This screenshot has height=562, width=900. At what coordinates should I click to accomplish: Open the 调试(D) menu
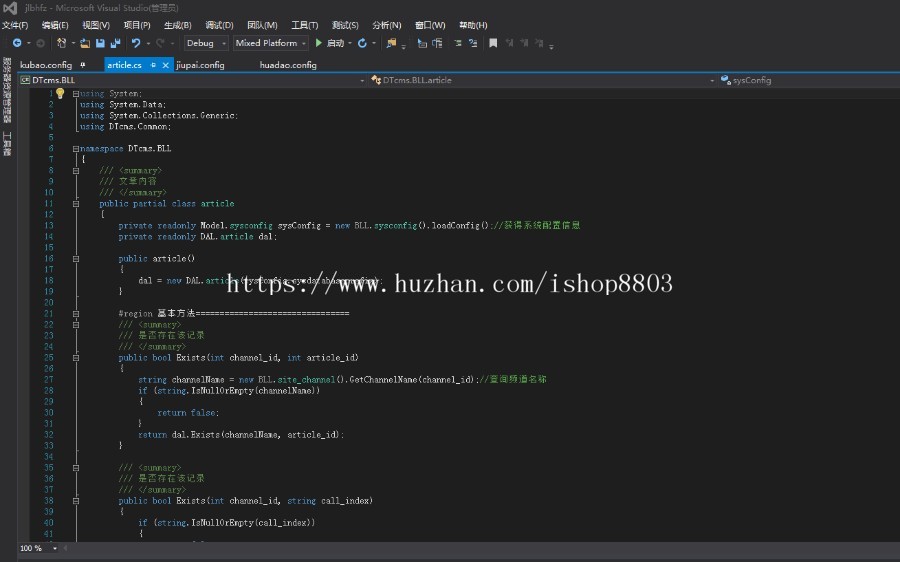[219, 25]
